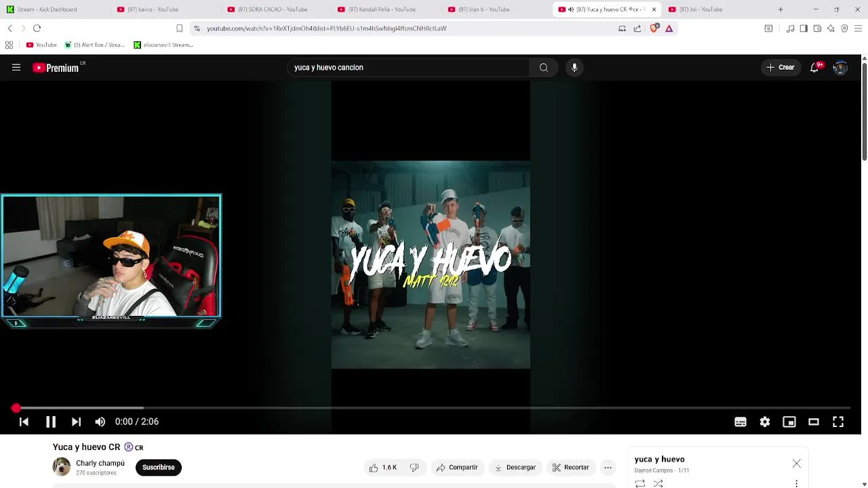Toggle playlist loop button
This screenshot has width=868, height=488.
click(x=639, y=483)
